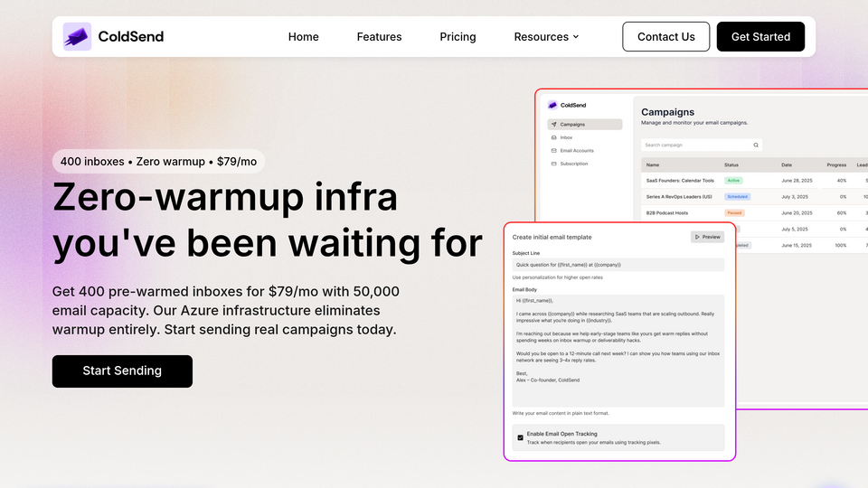Expand the Resources dropdown menu
868x488 pixels.
pos(546,36)
